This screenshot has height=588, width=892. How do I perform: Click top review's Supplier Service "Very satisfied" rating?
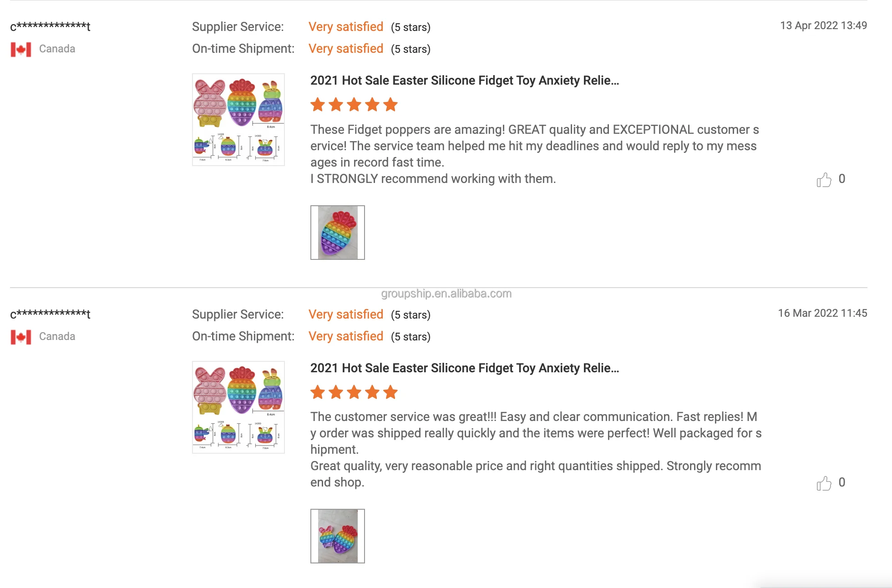coord(346,27)
